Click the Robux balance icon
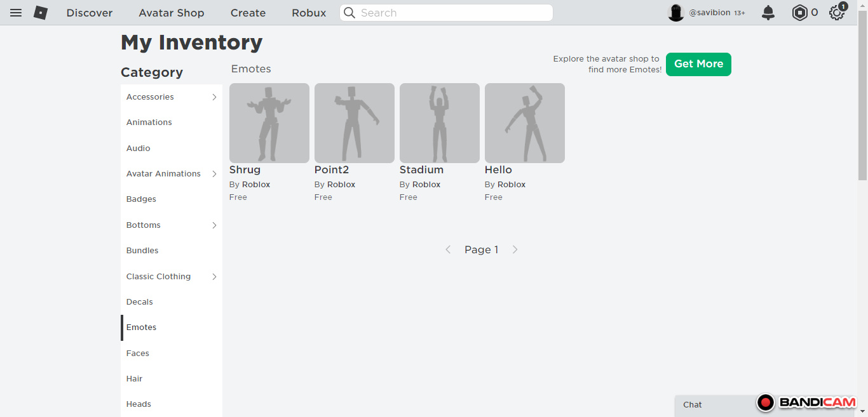The image size is (868, 417). (x=799, y=13)
